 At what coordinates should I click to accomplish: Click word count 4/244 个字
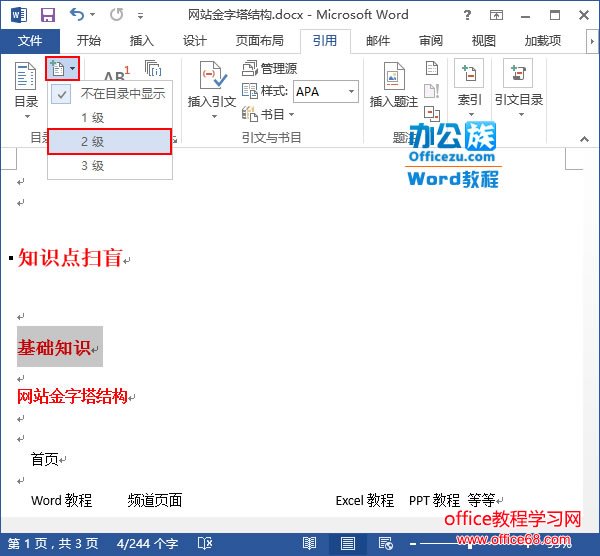(x=147, y=544)
